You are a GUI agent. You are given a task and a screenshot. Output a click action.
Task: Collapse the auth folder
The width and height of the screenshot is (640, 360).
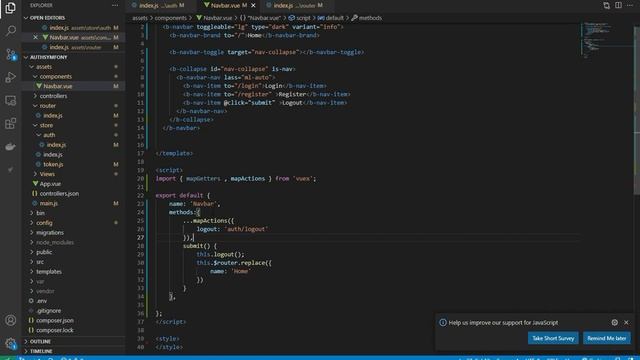tap(39, 135)
